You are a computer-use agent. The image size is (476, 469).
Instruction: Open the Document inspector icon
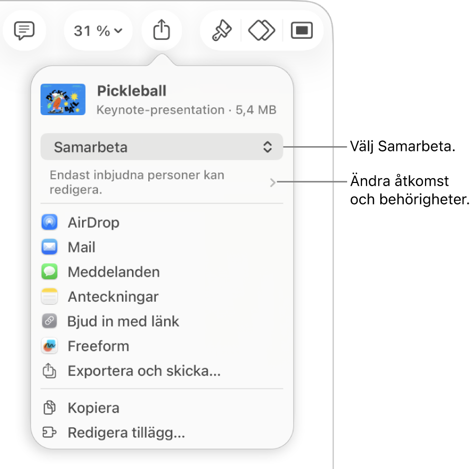tap(302, 30)
